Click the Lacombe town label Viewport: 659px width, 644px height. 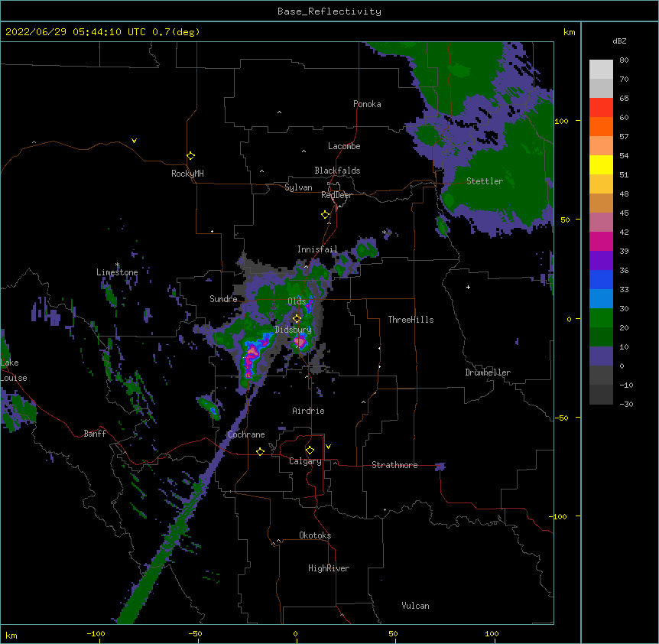point(344,146)
